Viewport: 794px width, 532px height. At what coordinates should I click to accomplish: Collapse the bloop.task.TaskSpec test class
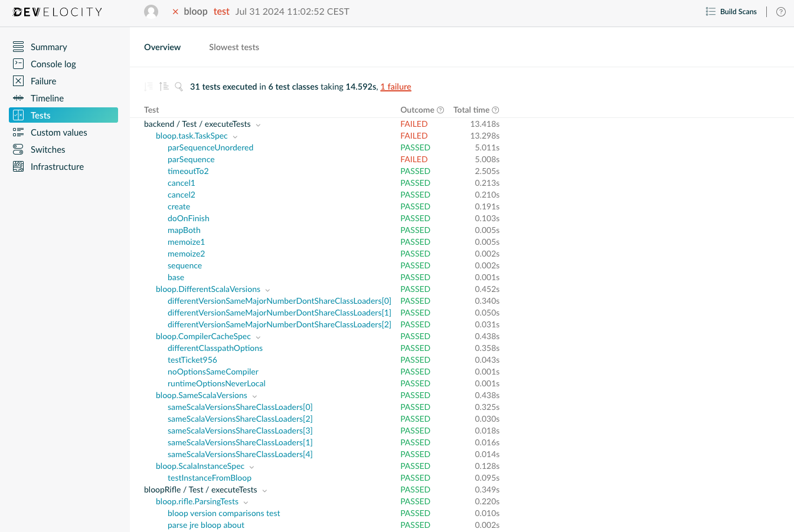click(x=235, y=136)
